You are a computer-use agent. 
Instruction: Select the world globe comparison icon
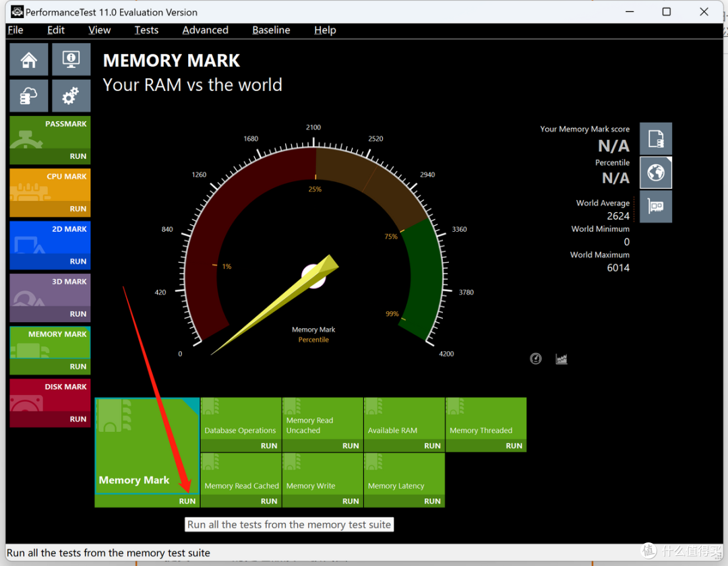(656, 172)
